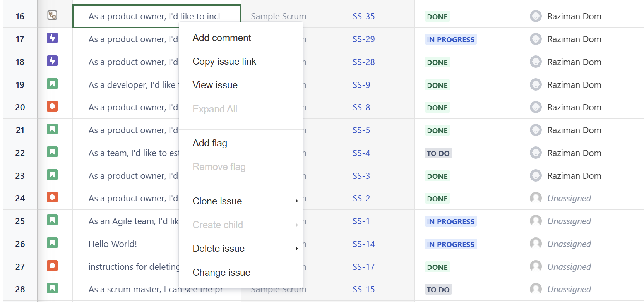Click the TO DO status badge for SS-4

click(x=438, y=153)
